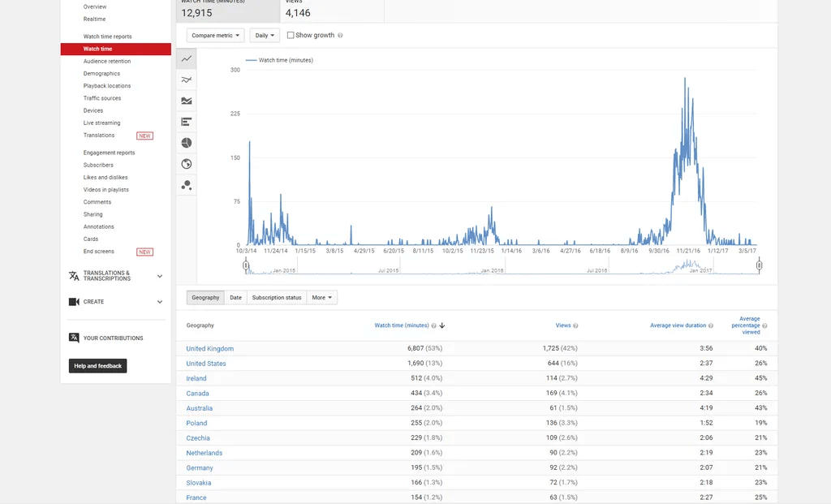Switch to pie chart view
831x504 pixels.
(x=187, y=143)
